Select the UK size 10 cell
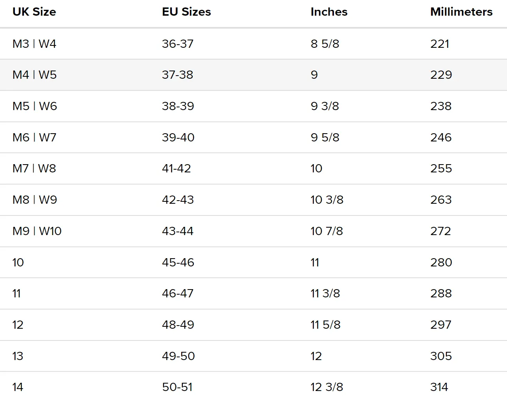Viewport: 507px width, 420px height. [18, 262]
